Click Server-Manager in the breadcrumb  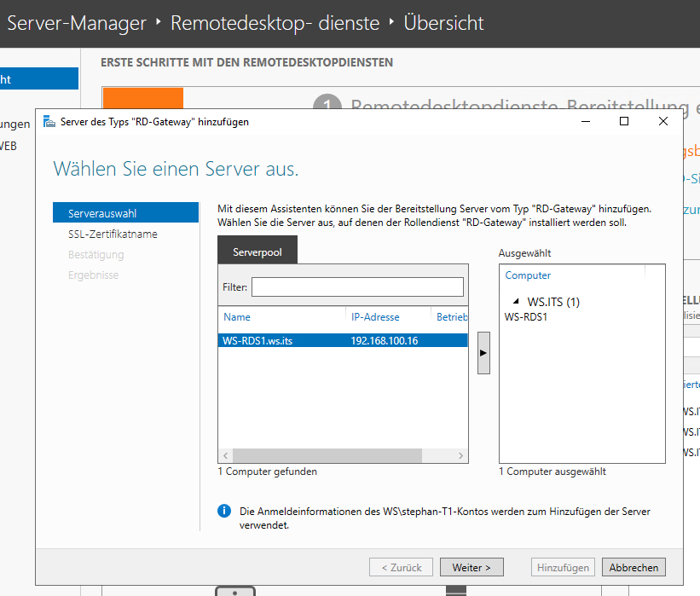tap(77, 23)
